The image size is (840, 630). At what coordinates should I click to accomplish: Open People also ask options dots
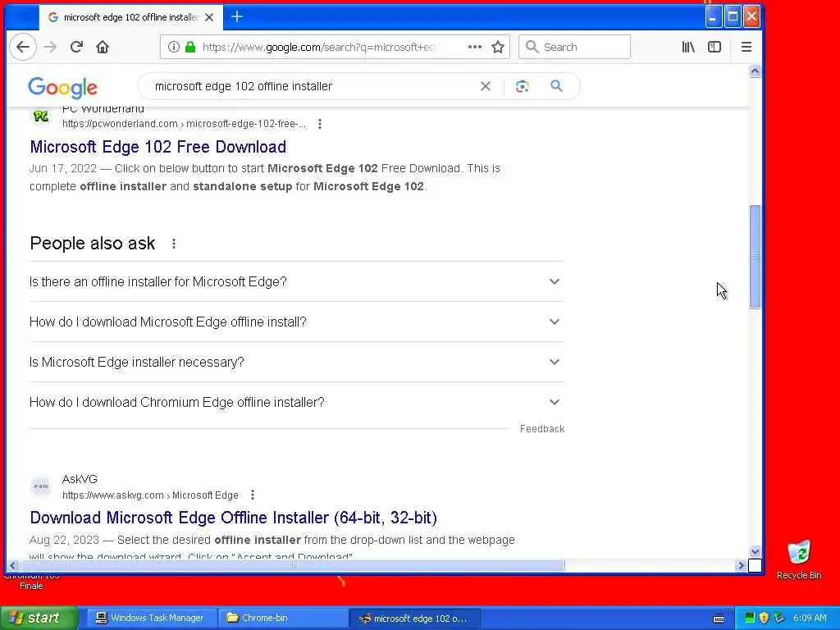pyautogui.click(x=174, y=244)
